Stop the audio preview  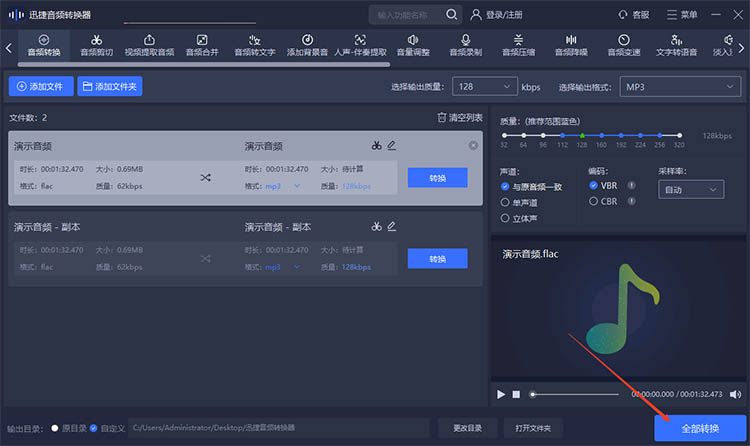pos(516,394)
